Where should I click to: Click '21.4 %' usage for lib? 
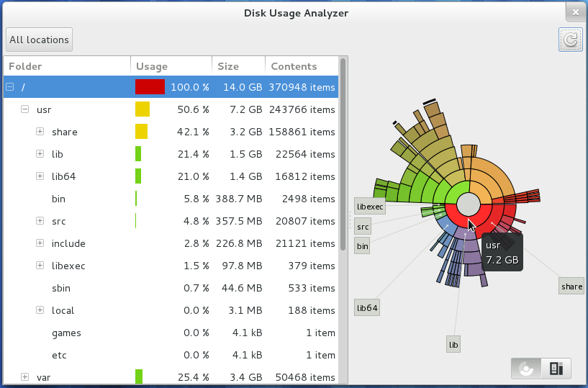[193, 154]
